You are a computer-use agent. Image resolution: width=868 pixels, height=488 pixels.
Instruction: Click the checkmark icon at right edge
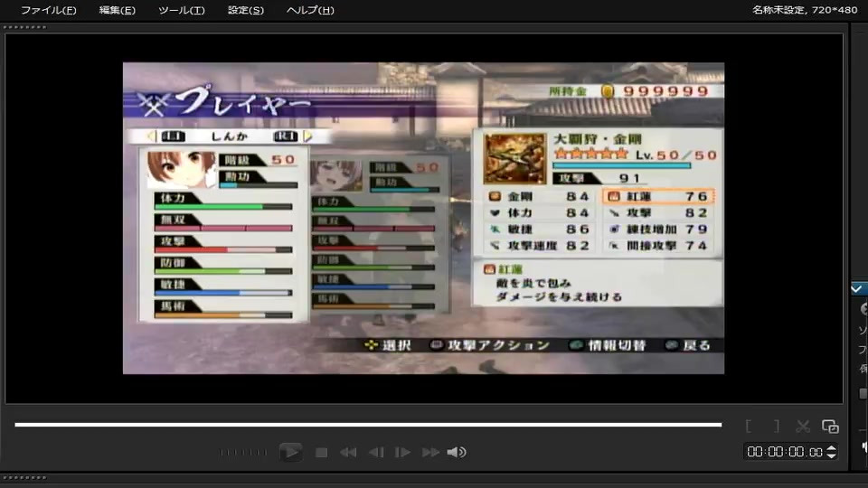(x=856, y=289)
